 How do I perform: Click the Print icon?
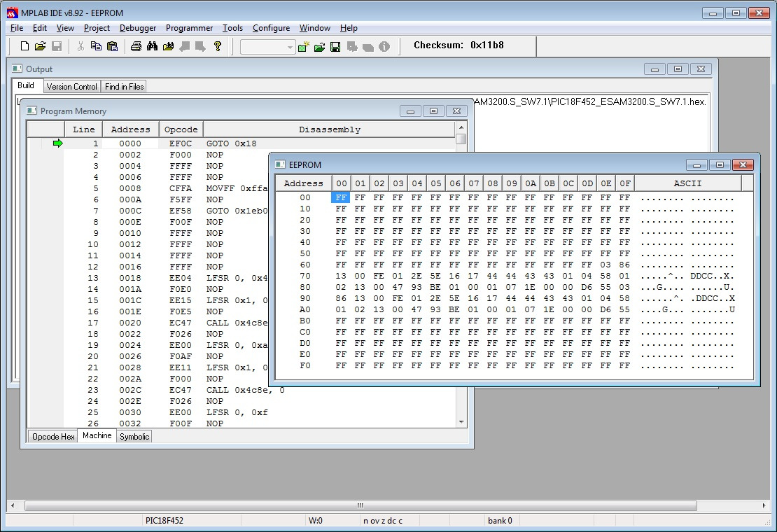click(136, 46)
